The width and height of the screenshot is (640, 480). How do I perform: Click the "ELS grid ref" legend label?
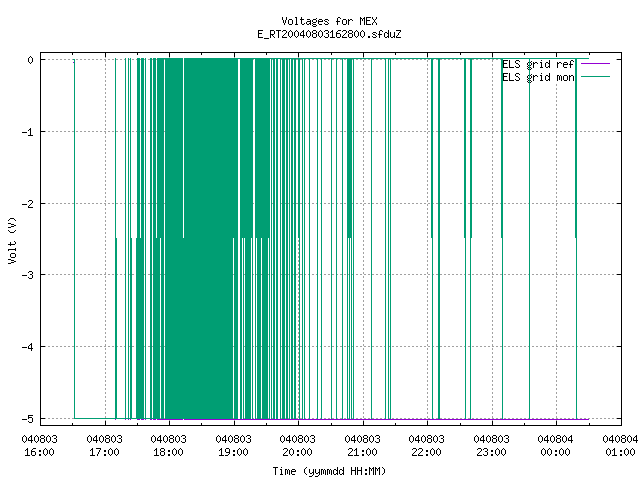point(538,64)
